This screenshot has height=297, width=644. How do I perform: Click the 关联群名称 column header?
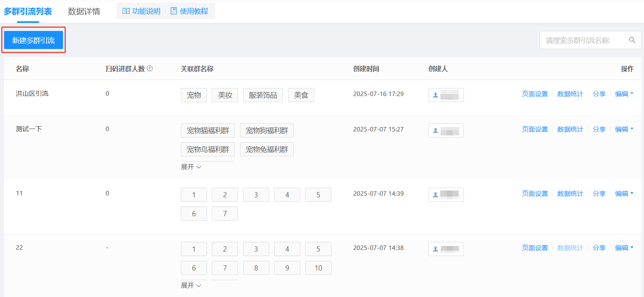[197, 69]
